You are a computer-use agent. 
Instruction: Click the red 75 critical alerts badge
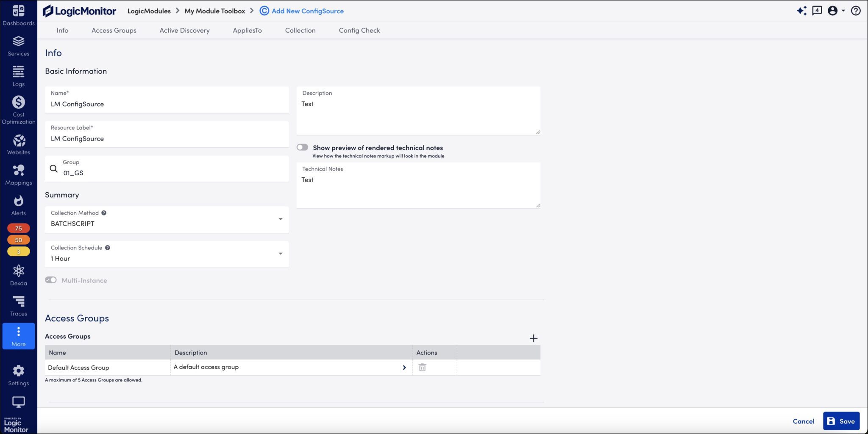pyautogui.click(x=18, y=228)
